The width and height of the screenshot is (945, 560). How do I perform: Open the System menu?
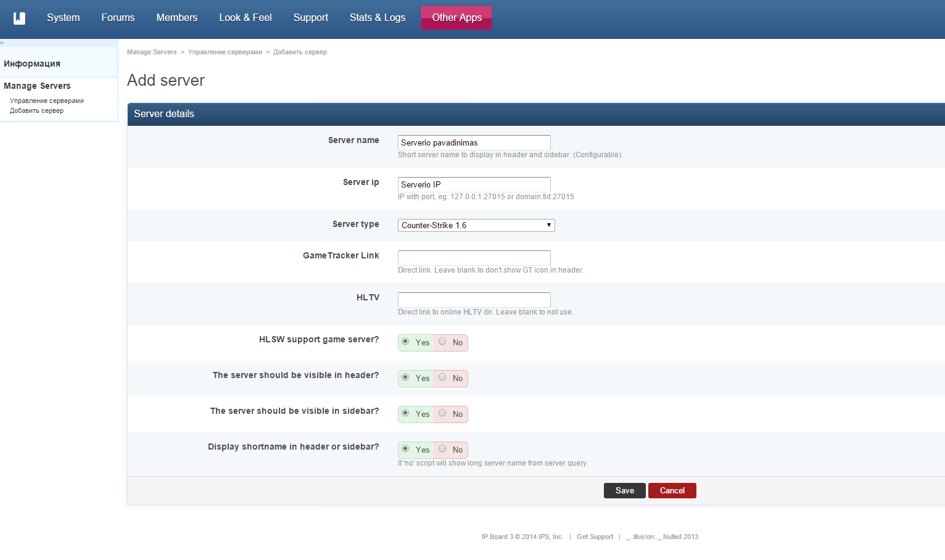pos(64,17)
